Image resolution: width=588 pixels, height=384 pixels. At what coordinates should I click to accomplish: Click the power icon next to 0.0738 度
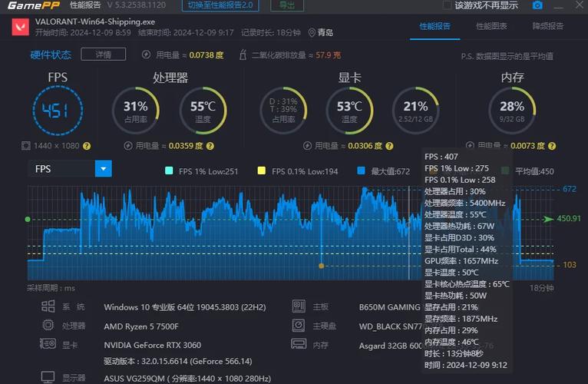(x=147, y=55)
